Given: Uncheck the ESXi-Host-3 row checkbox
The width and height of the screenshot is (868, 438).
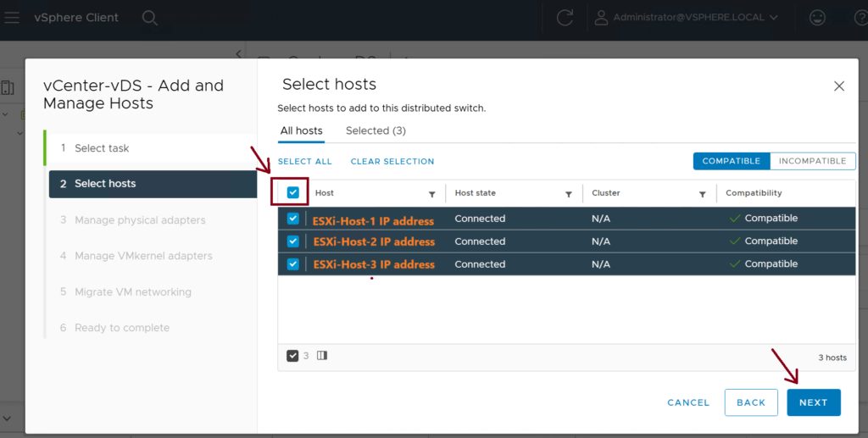Looking at the screenshot, I should coord(292,264).
